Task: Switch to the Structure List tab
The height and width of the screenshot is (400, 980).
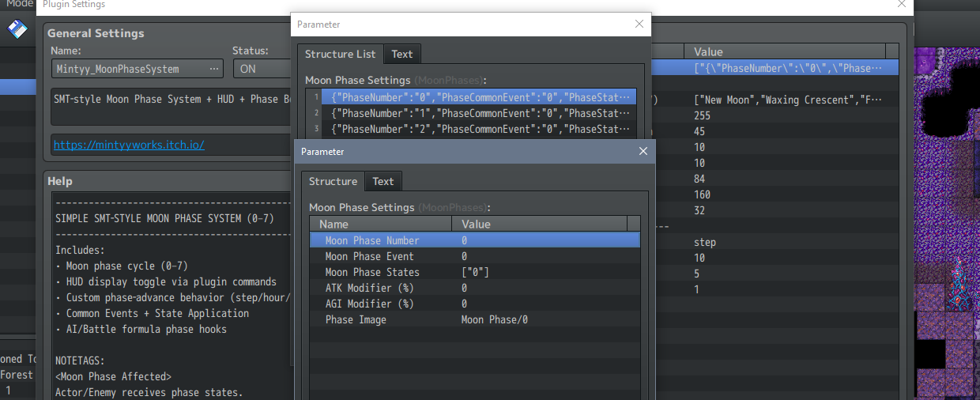Action: [341, 54]
